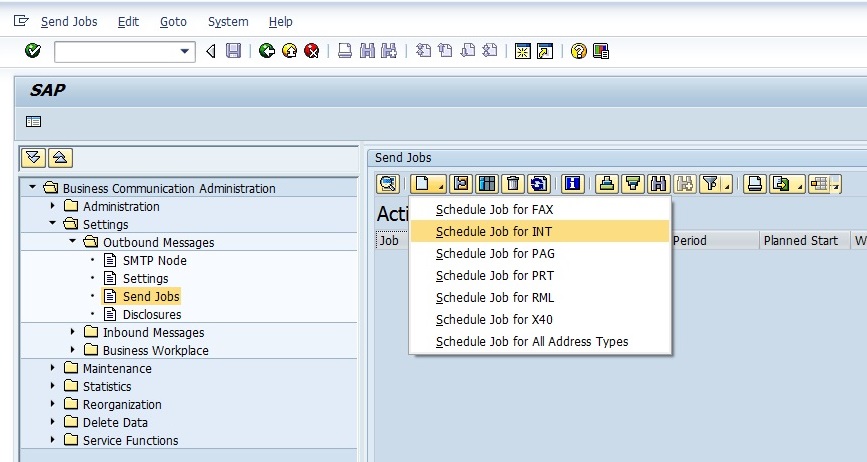867x462 pixels.
Task: Choose Schedule Job for INT
Action: point(540,232)
